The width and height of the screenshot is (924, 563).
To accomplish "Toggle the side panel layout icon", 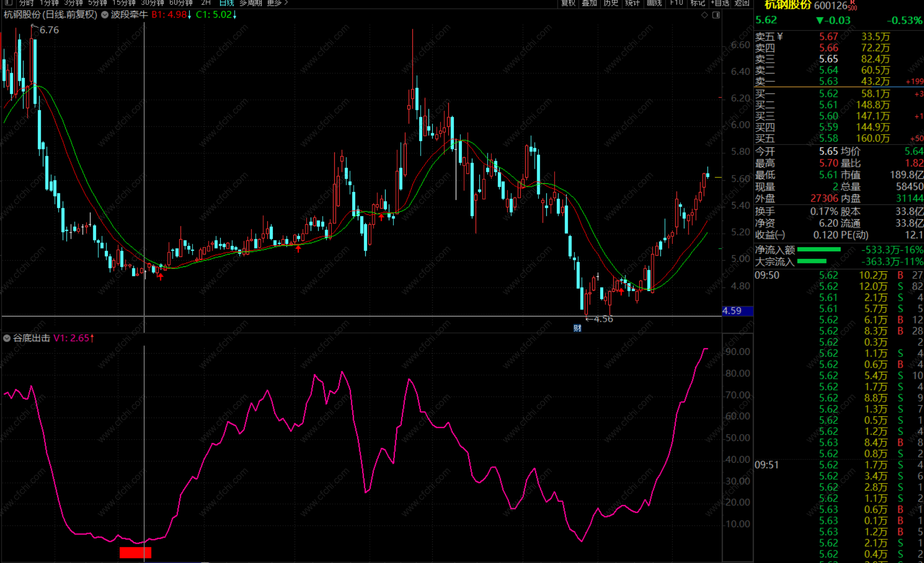I will click(x=716, y=15).
